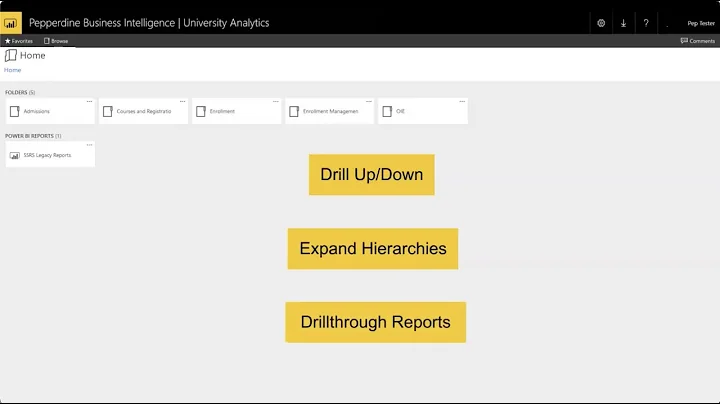Open the OIE folder ellipsis menu
The image size is (720, 404).
462,101
